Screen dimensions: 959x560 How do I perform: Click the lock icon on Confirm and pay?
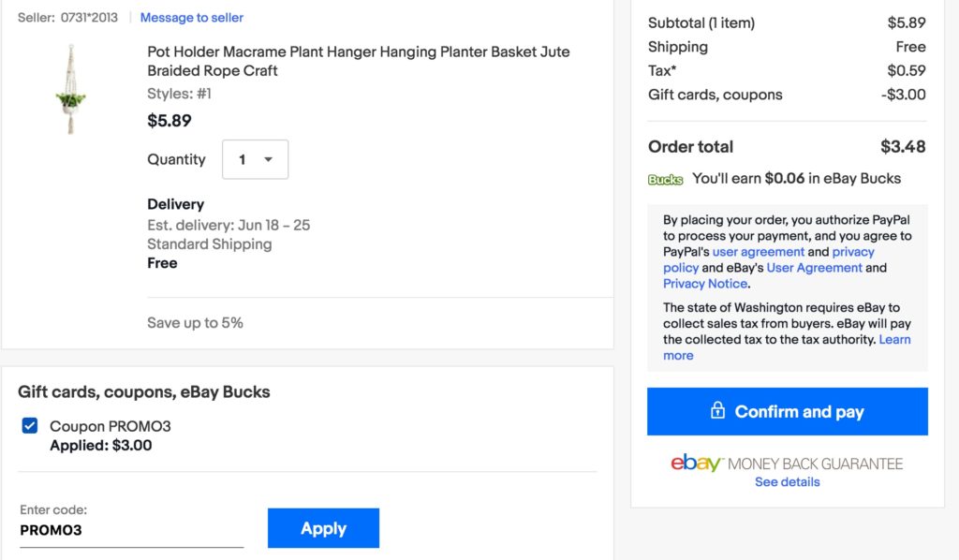(717, 410)
